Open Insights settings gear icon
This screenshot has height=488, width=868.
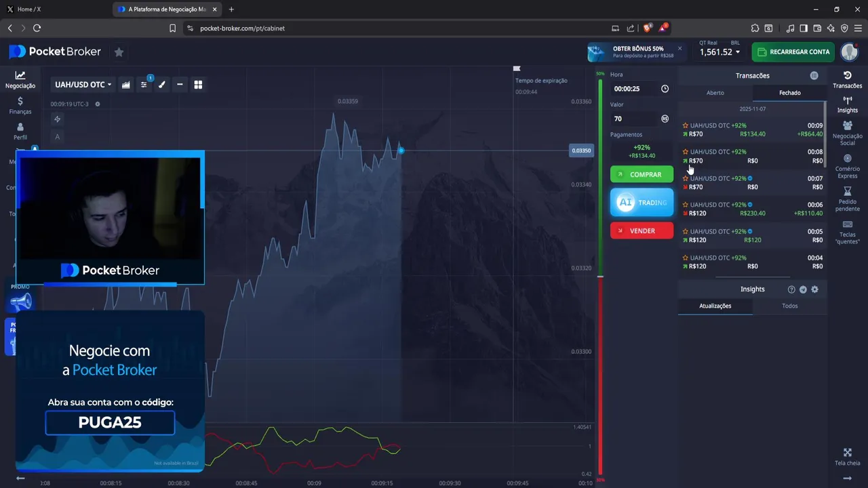click(814, 289)
